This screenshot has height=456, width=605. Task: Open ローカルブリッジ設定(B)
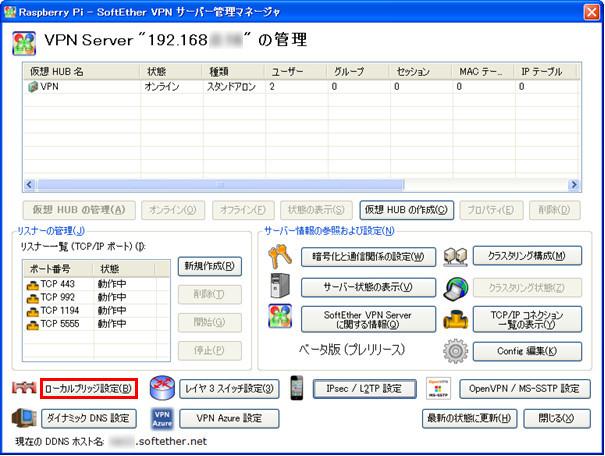89,388
